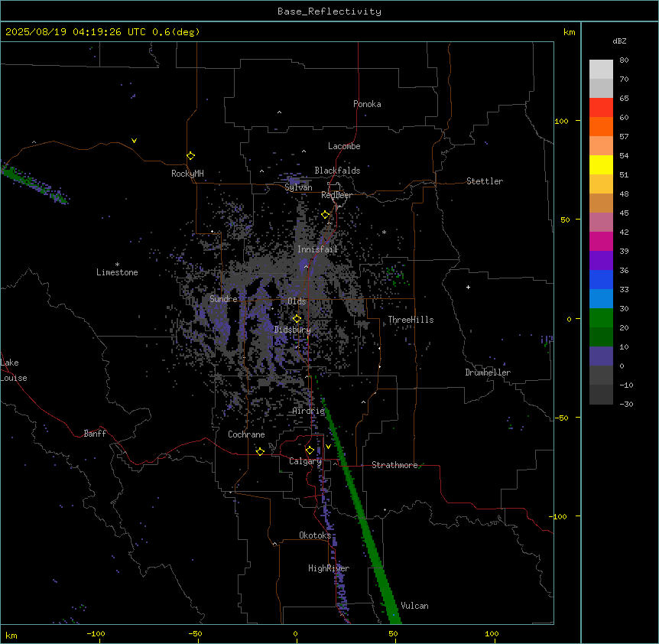This screenshot has height=644, width=659.
Task: Select the Olds label
Action: (297, 301)
